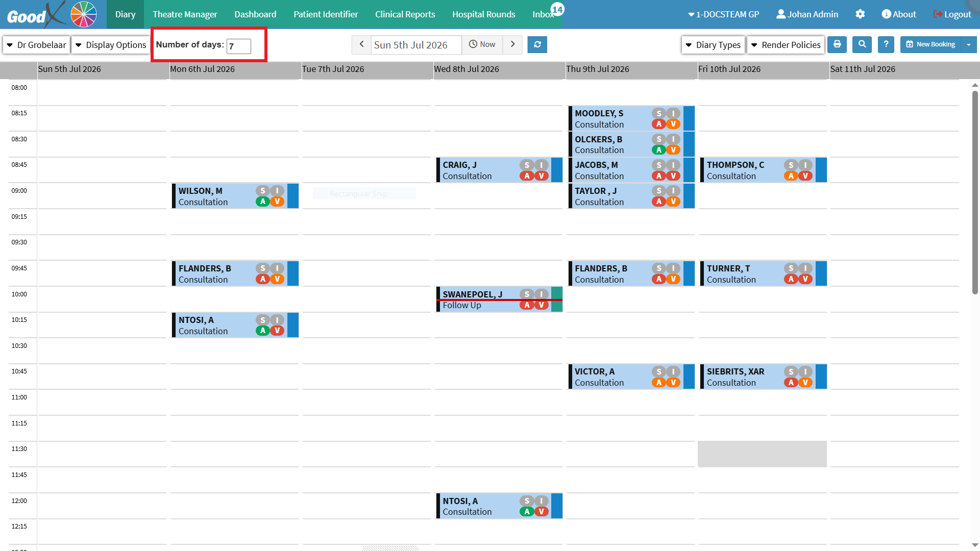
Task: Open the Clinical Reports tab
Action: point(405,14)
